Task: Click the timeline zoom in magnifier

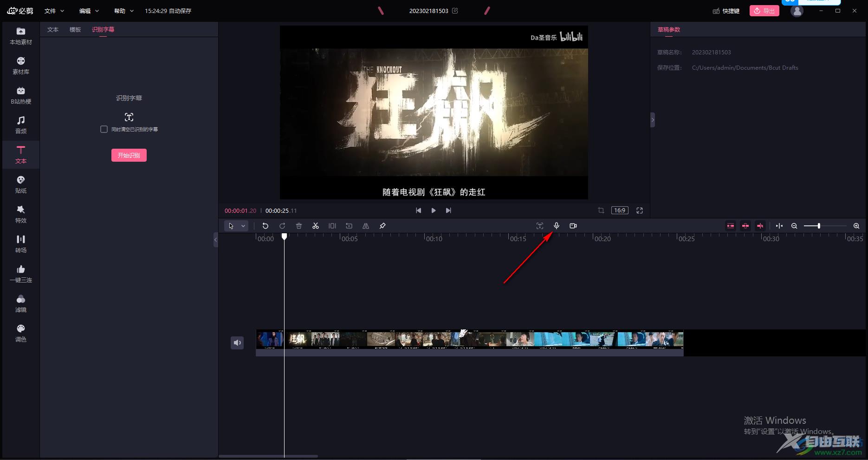Action: 856,226
